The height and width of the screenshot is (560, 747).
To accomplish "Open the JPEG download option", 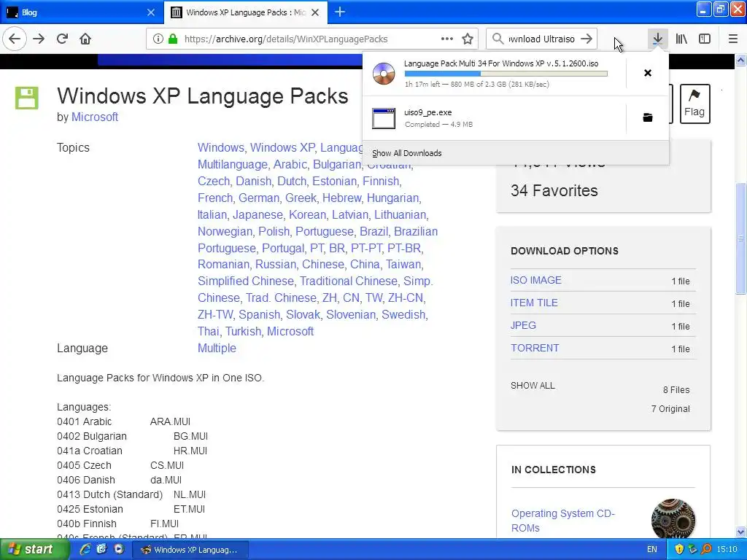I will coord(523,325).
